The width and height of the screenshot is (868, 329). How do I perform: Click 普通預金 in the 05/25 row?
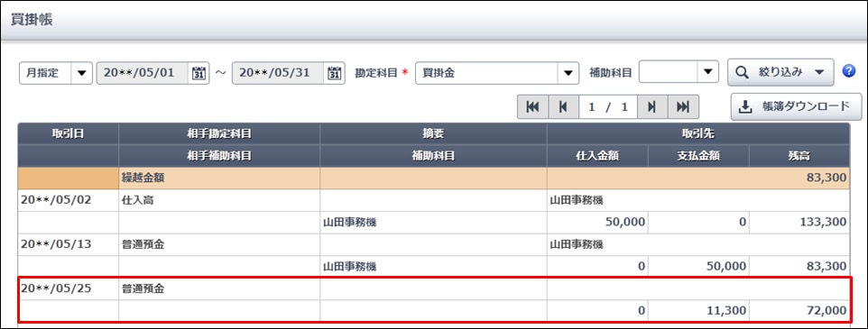[143, 288]
